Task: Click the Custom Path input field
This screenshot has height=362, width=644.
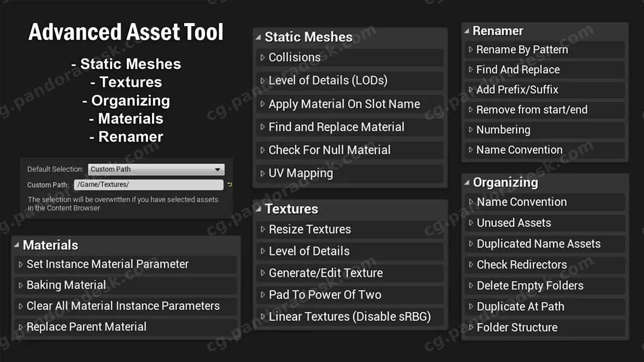Action: 148,185
